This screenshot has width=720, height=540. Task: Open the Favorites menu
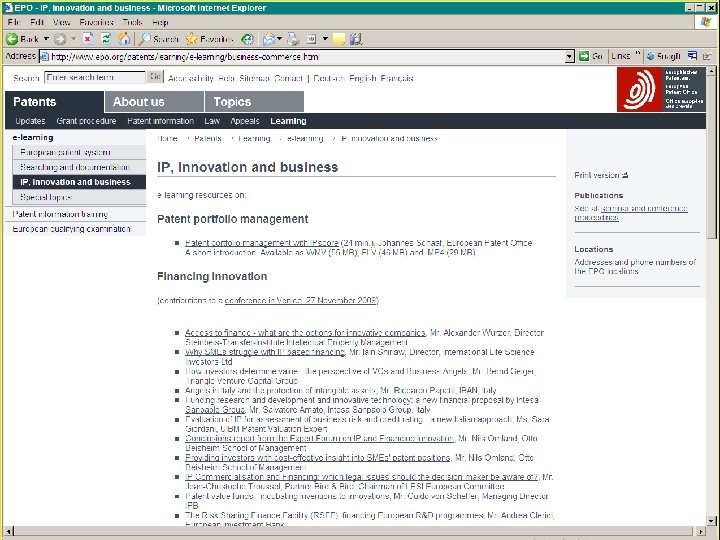96,22
